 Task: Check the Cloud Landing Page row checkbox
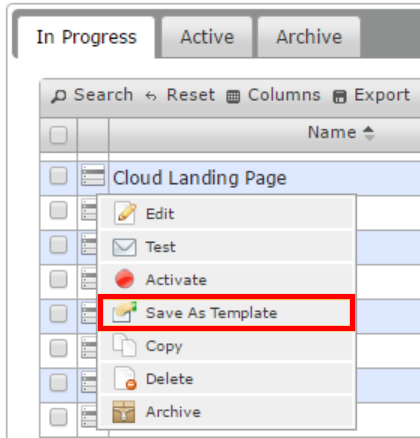58,175
